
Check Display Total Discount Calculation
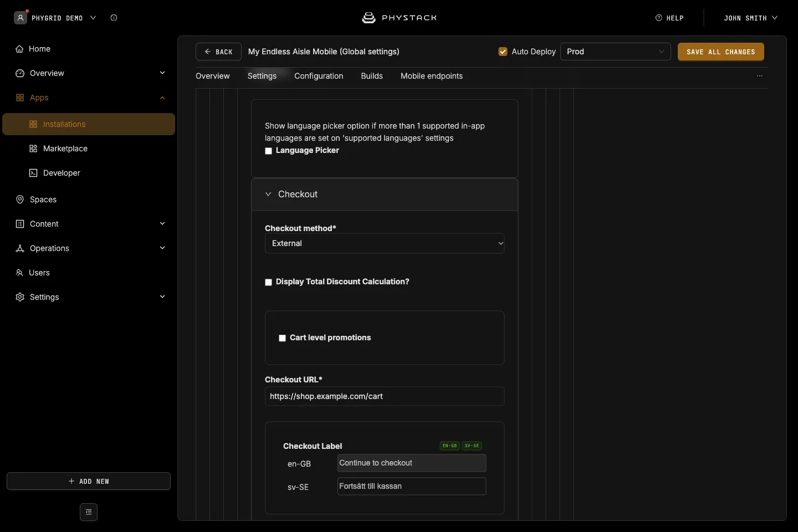269,282
